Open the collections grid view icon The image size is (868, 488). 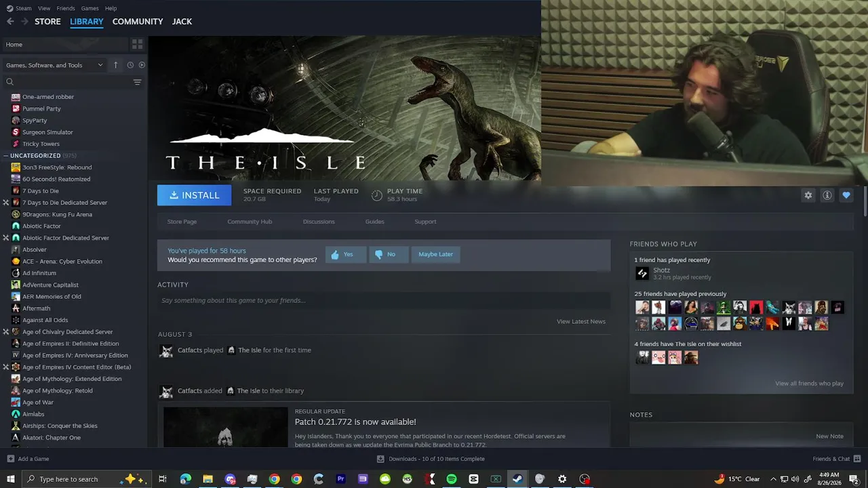click(138, 44)
